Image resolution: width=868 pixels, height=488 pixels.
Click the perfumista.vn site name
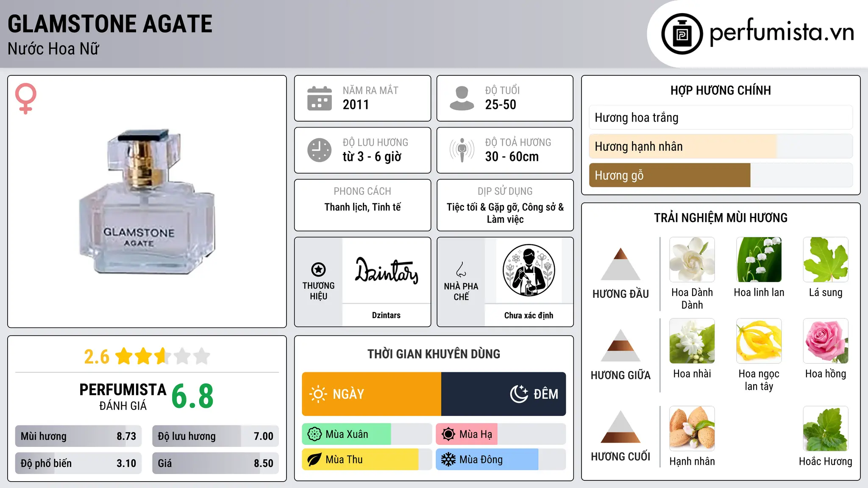(x=782, y=33)
